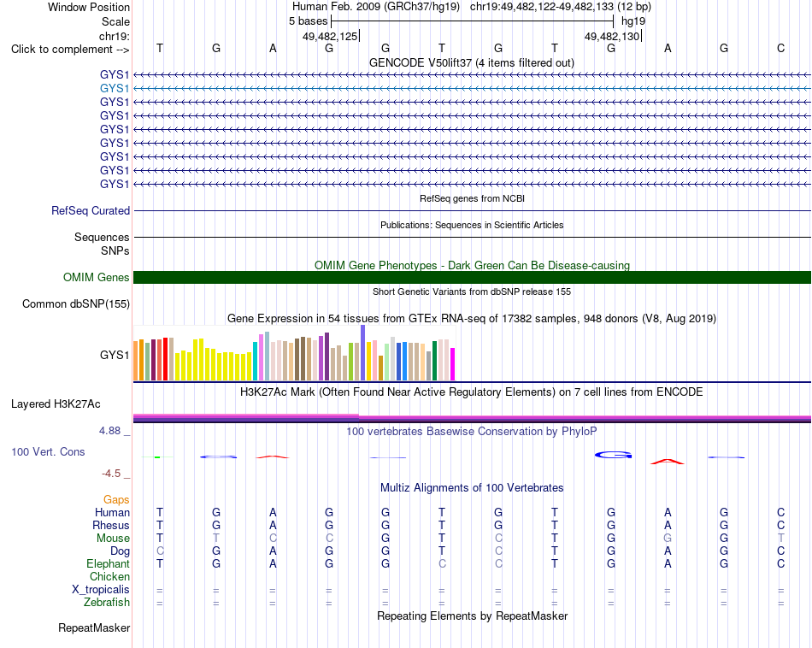Screen dimensions: 812x648
Task: Select the Zebrafish alignment row label
Action: (x=107, y=603)
